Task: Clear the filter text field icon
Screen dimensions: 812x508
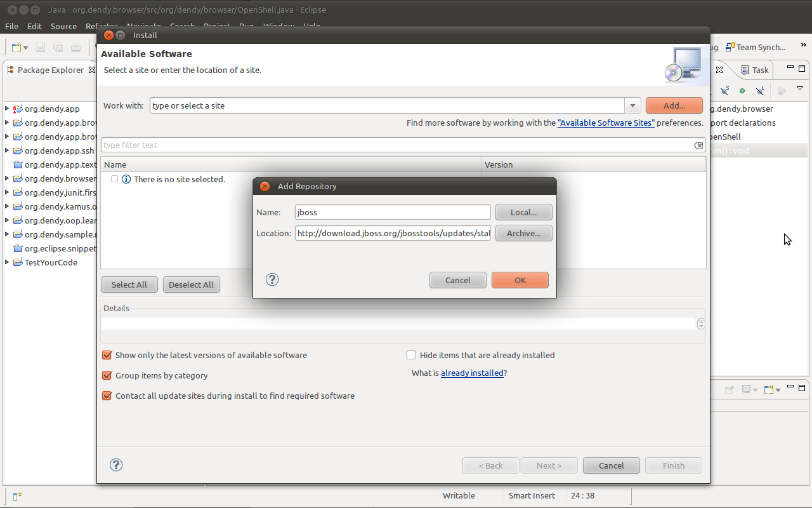Action: point(698,145)
